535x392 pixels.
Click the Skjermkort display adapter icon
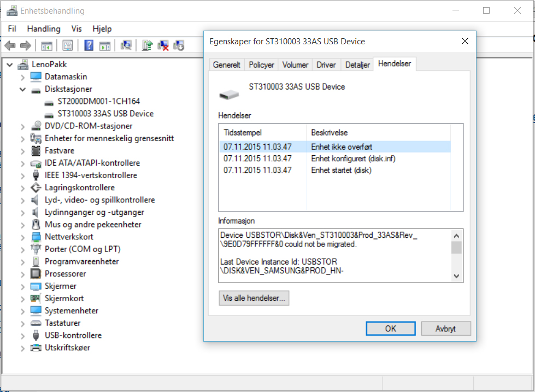tap(36, 298)
